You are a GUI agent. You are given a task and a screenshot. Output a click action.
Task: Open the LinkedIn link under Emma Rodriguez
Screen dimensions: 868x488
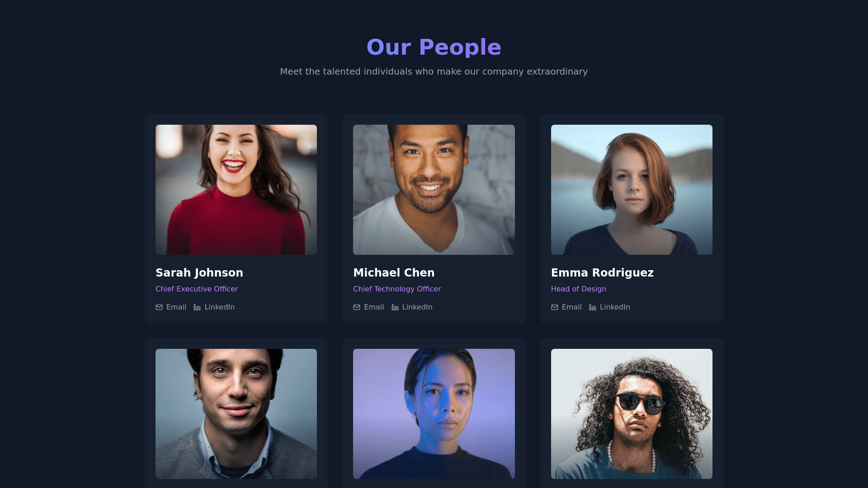(x=609, y=307)
